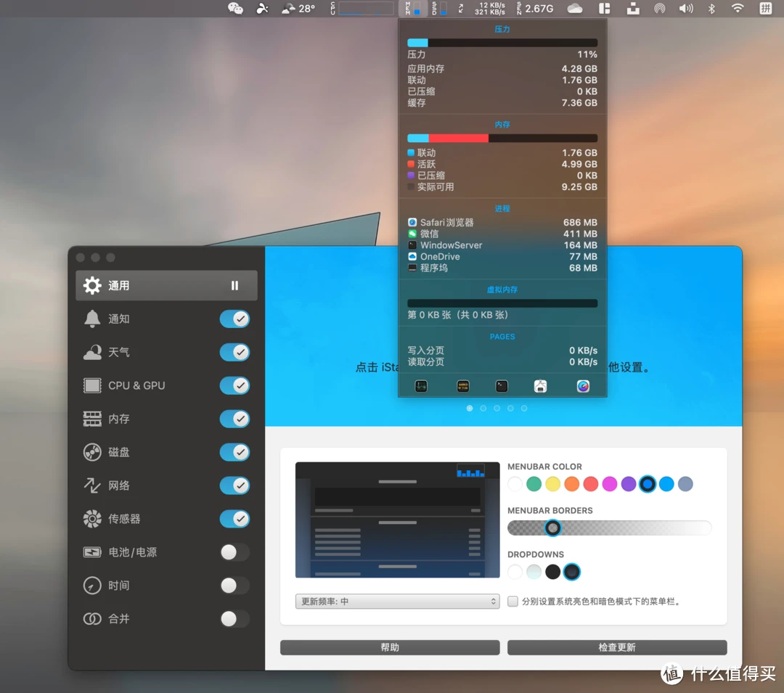Image resolution: width=784 pixels, height=693 pixels.
Task: Click the 检查更新 button
Action: click(x=617, y=647)
